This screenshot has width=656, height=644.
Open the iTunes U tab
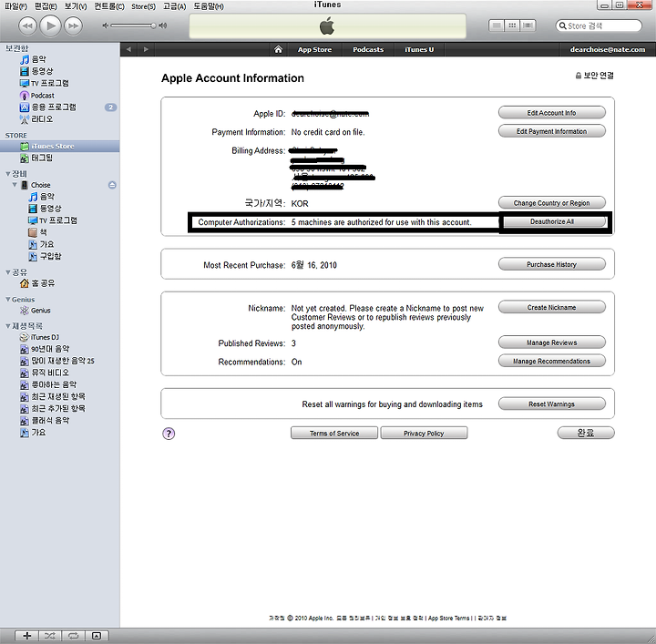click(x=419, y=49)
